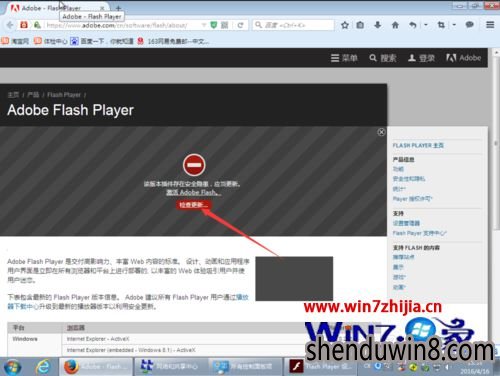Click the 主页 breadcrumb link

(13, 95)
